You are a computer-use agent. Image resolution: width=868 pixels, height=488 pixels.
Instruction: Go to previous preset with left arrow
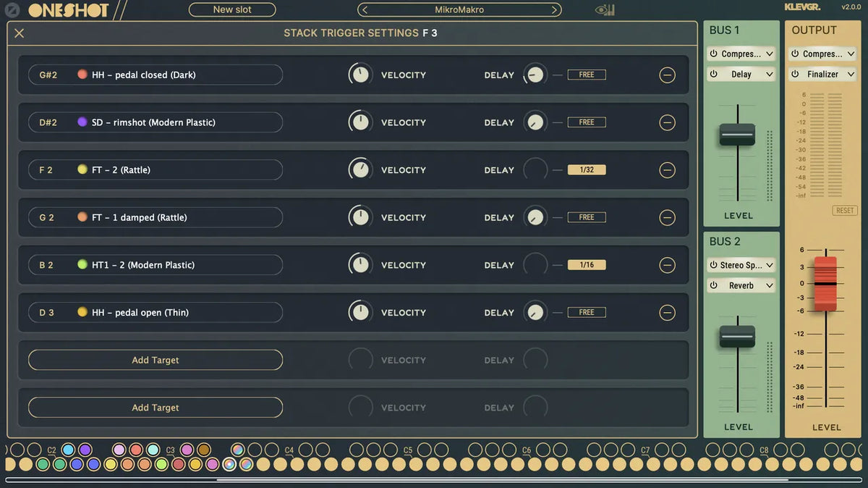[365, 10]
